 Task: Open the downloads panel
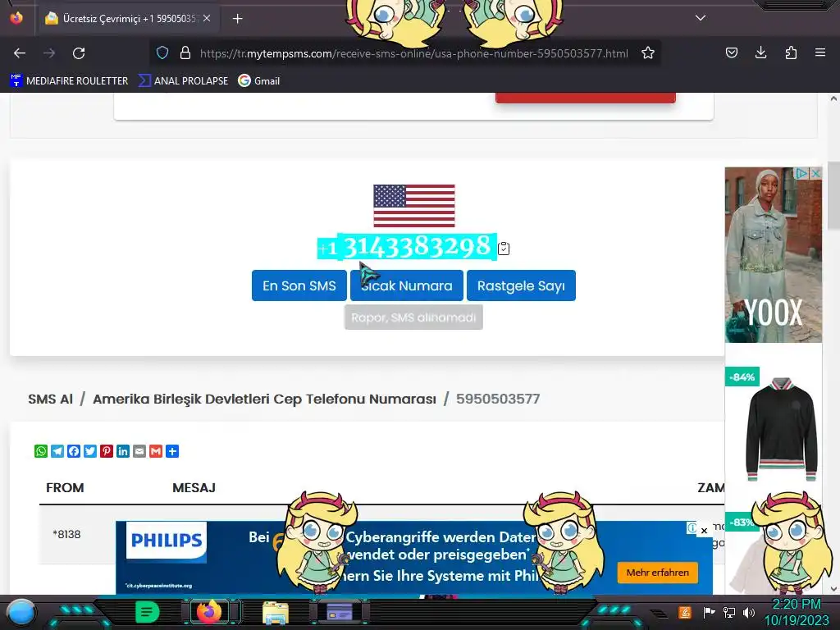[760, 52]
